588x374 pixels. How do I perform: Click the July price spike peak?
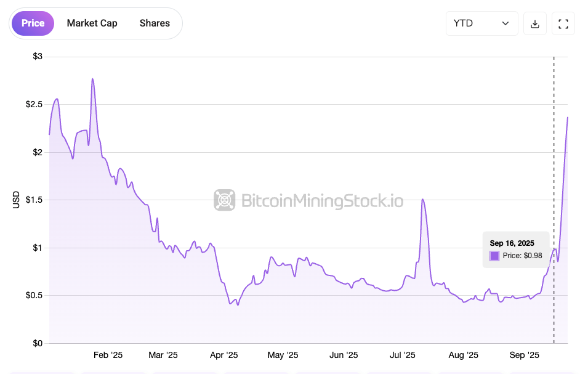coord(422,200)
